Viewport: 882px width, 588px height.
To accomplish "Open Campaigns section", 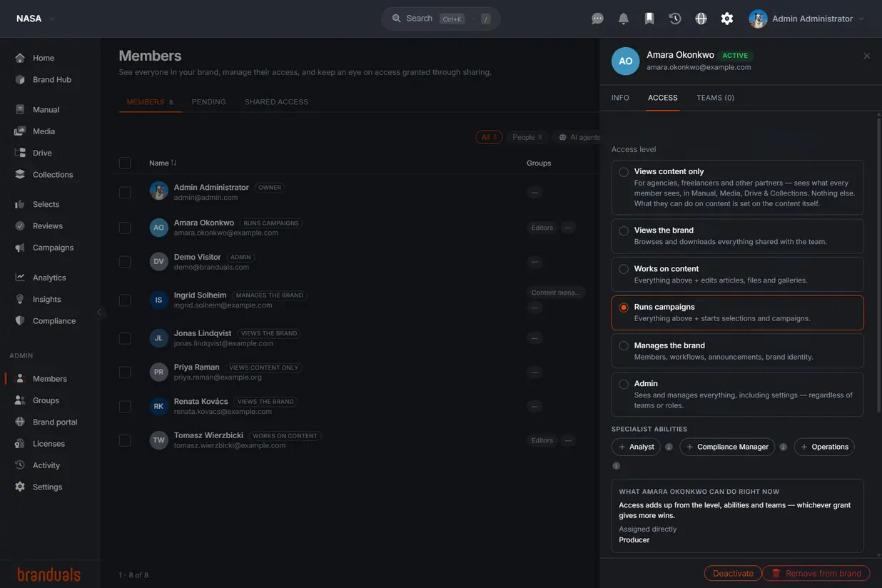I will tap(53, 248).
